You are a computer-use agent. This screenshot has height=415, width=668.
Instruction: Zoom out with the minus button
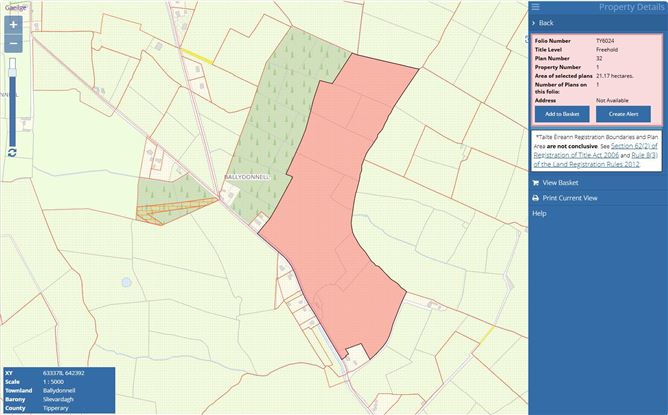(13, 44)
